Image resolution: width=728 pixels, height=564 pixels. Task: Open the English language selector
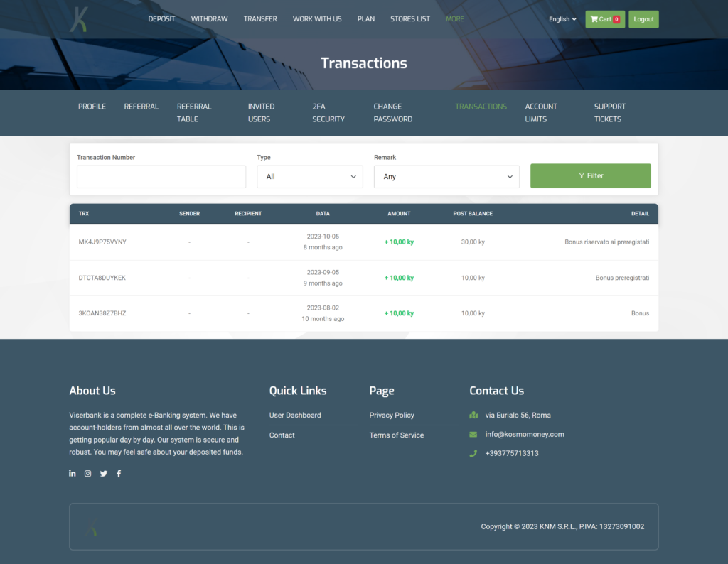point(562,19)
